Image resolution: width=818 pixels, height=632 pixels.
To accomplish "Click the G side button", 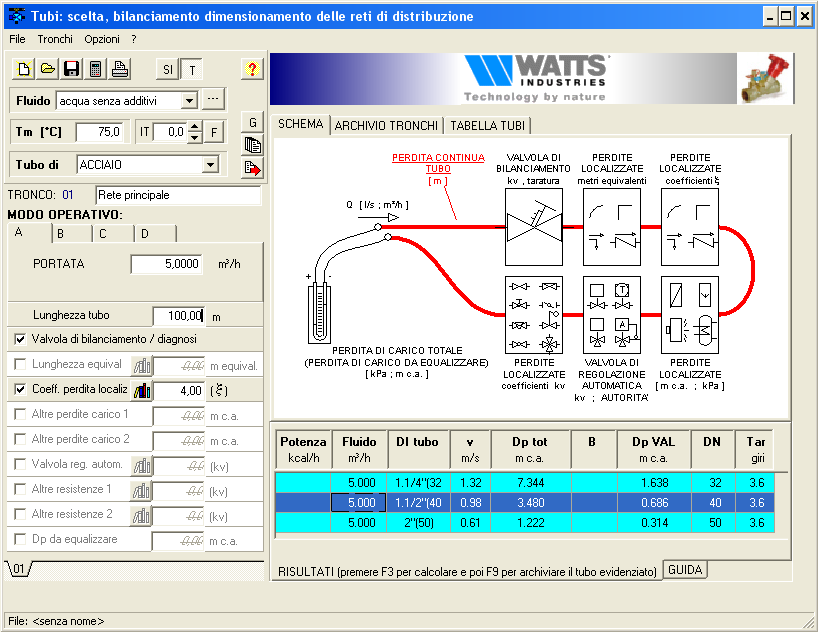I will [x=252, y=122].
